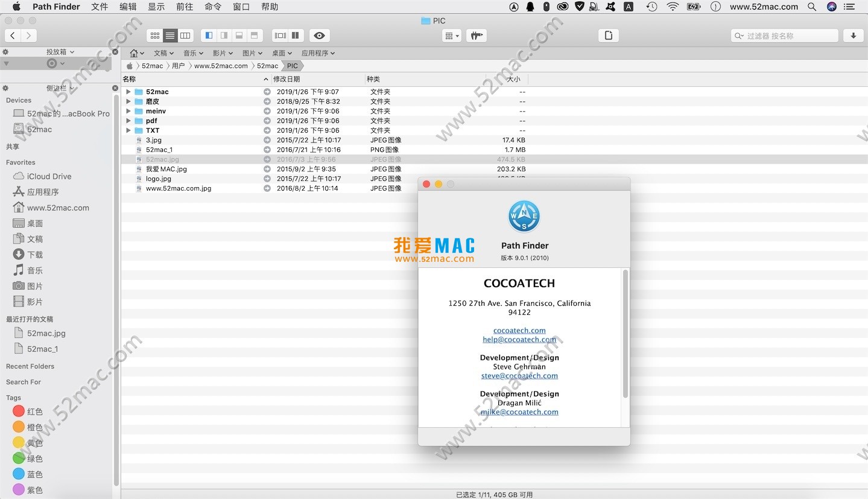Click the new document toolbar icon
This screenshot has width=868, height=499.
coord(609,36)
